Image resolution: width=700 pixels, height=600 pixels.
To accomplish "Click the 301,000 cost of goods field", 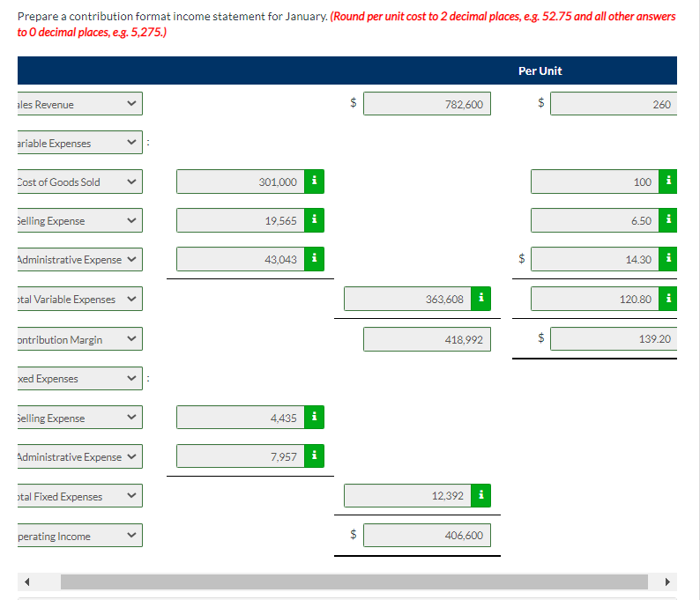I will [x=241, y=181].
